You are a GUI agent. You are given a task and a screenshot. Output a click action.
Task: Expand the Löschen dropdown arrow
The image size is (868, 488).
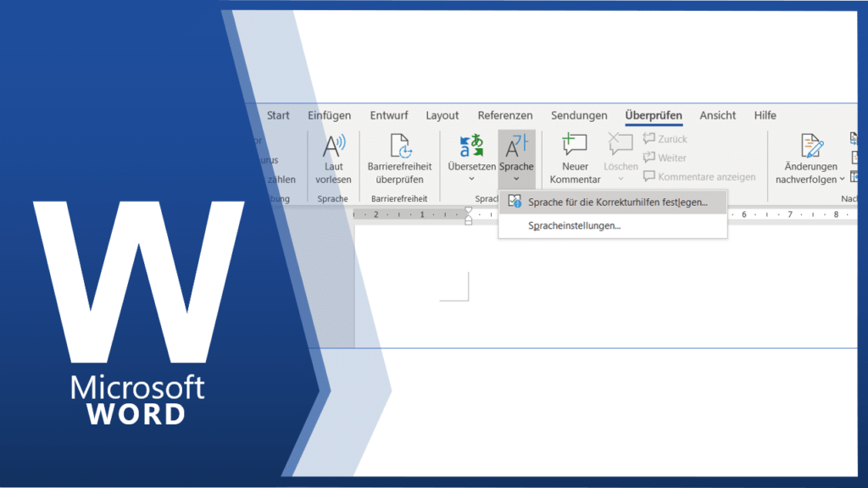[620, 179]
